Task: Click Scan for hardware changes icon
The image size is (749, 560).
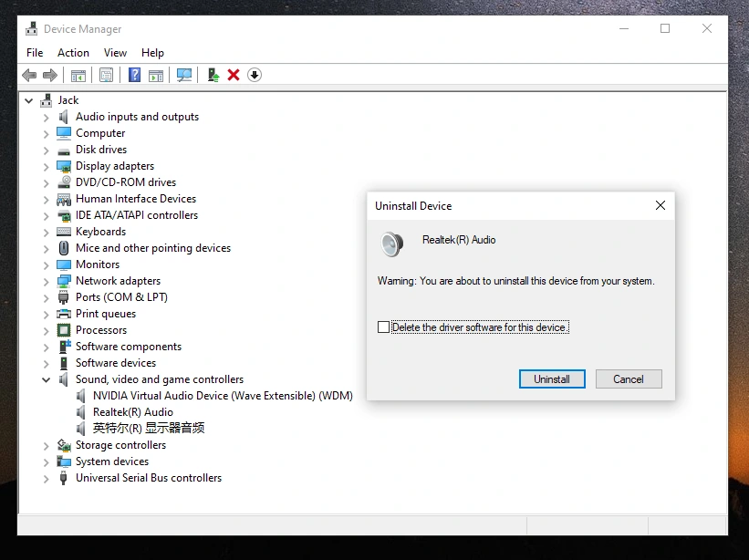Action: 184,75
